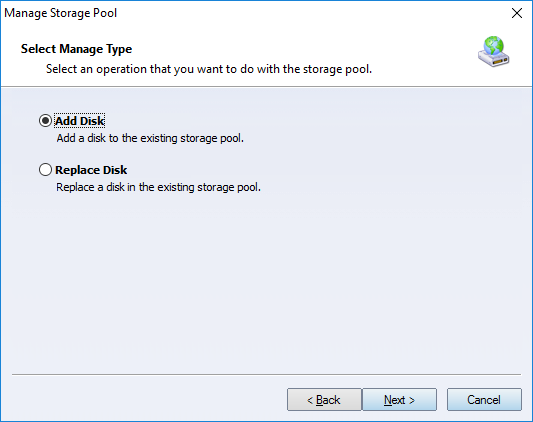Click the separator line above the buttons
This screenshot has height=422, width=533.
tap(266, 374)
